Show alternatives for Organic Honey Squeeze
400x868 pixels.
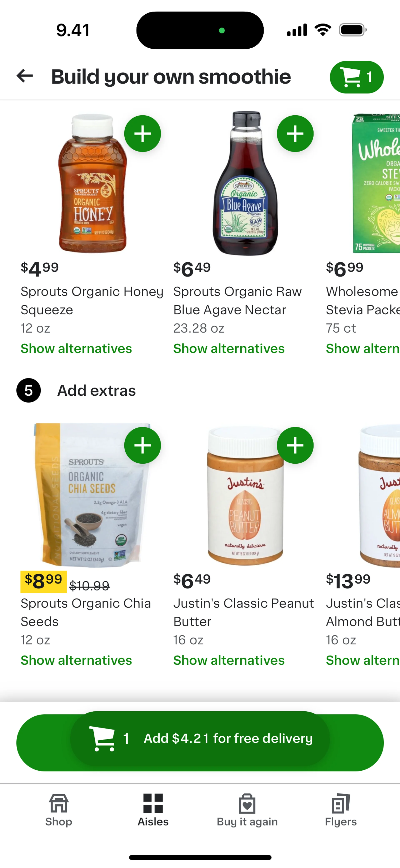(76, 348)
